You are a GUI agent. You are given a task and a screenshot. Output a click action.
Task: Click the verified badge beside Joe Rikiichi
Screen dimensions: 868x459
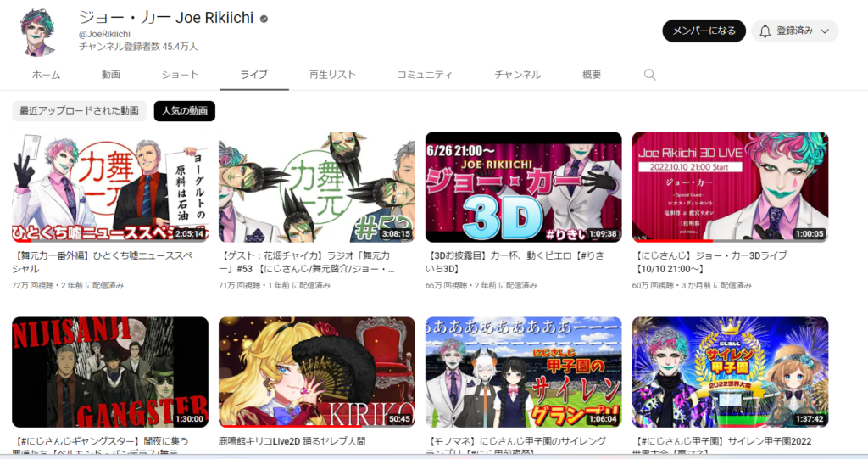point(264,19)
